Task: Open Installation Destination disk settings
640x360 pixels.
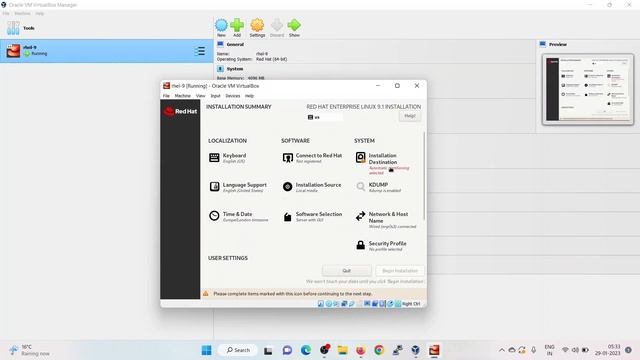Action: click(382, 163)
